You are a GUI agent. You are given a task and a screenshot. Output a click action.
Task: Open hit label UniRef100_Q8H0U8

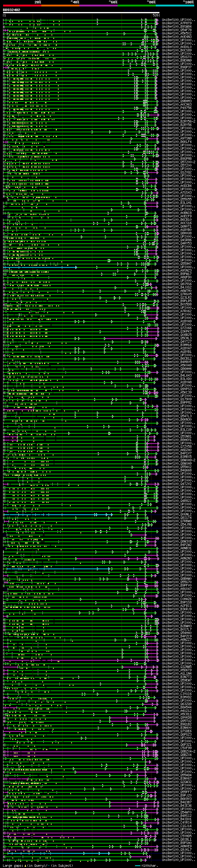(x=177, y=233)
